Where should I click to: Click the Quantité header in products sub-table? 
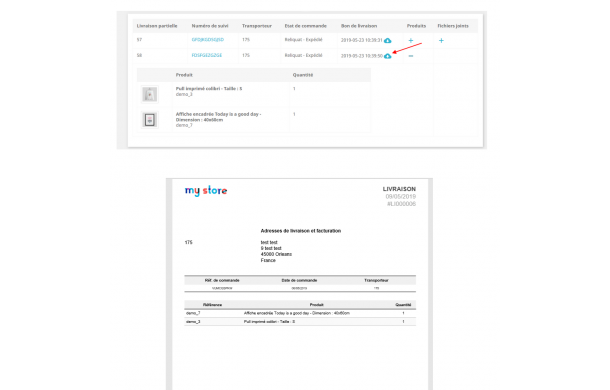(303, 75)
